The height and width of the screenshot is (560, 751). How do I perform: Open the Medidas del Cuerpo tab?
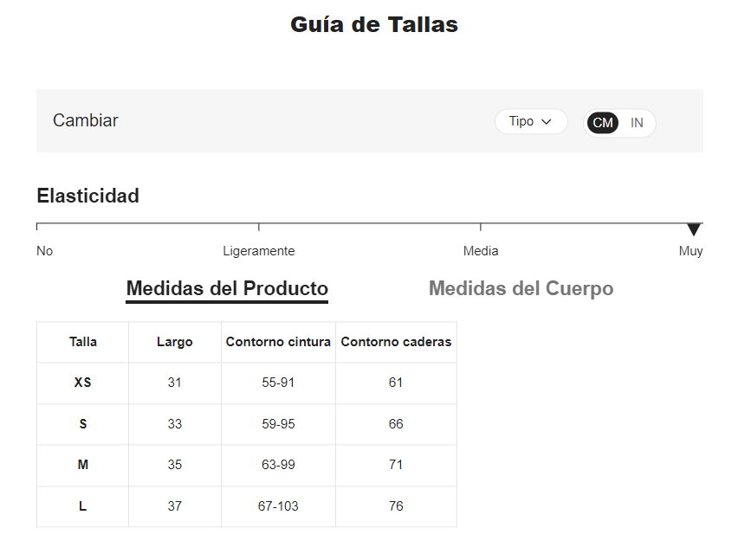point(521,288)
